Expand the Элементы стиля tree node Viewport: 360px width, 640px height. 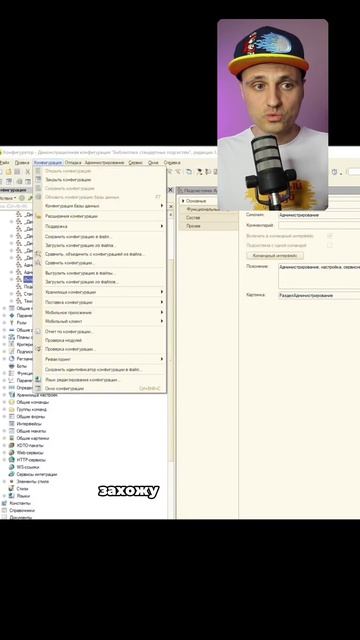pos(4,482)
